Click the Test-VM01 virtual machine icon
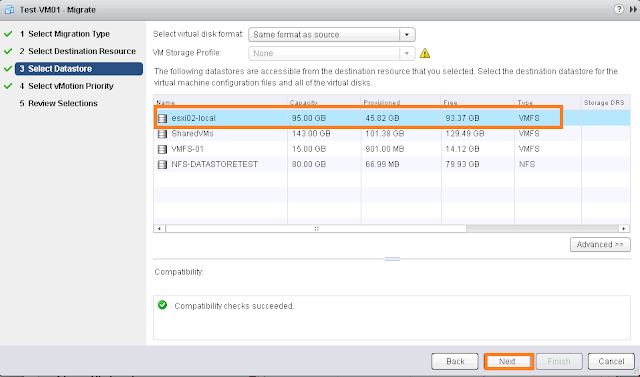Viewport: 640px width, 377px height. tap(9, 10)
